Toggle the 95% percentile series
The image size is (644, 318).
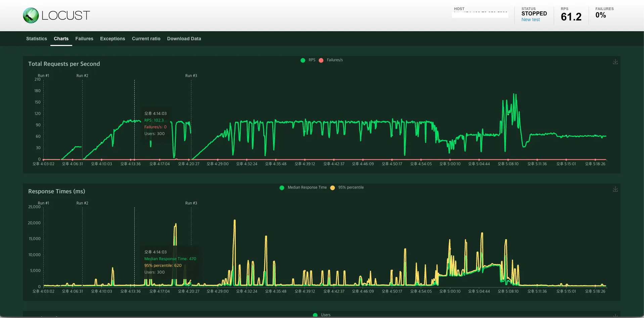click(347, 188)
